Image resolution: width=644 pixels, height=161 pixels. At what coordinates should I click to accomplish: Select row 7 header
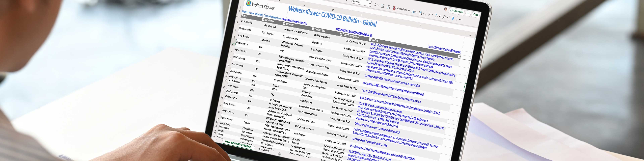click(x=233, y=44)
